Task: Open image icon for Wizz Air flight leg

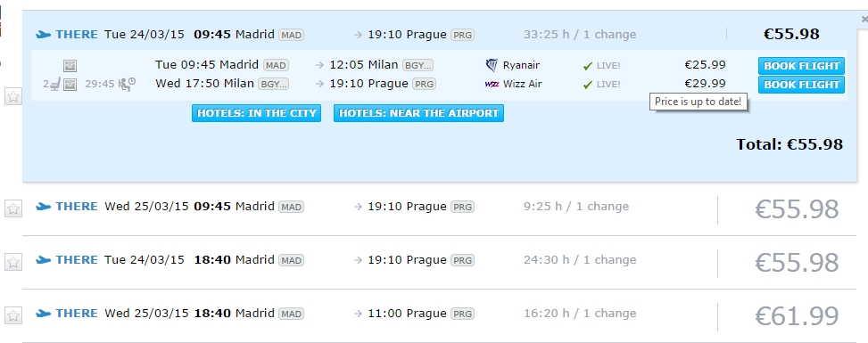Action: 70,85
